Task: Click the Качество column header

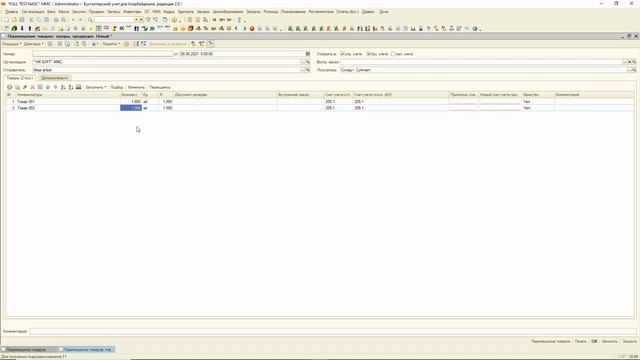Action: pos(538,95)
